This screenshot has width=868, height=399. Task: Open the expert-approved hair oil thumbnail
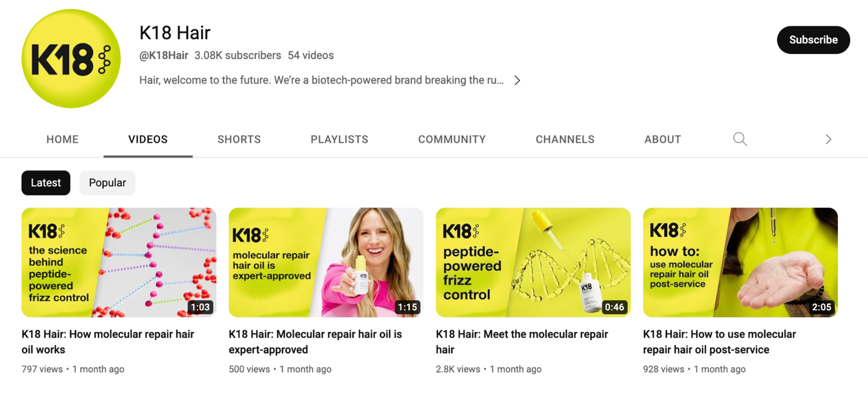[x=326, y=262]
